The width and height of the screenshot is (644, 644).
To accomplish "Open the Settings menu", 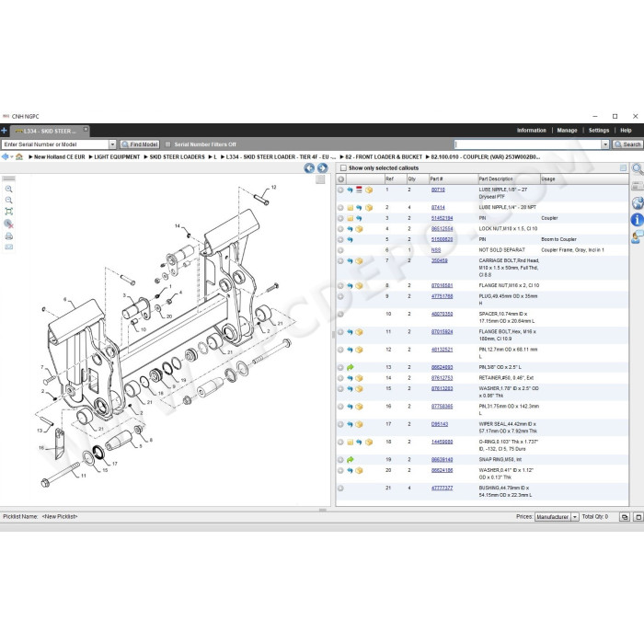I will (x=599, y=131).
